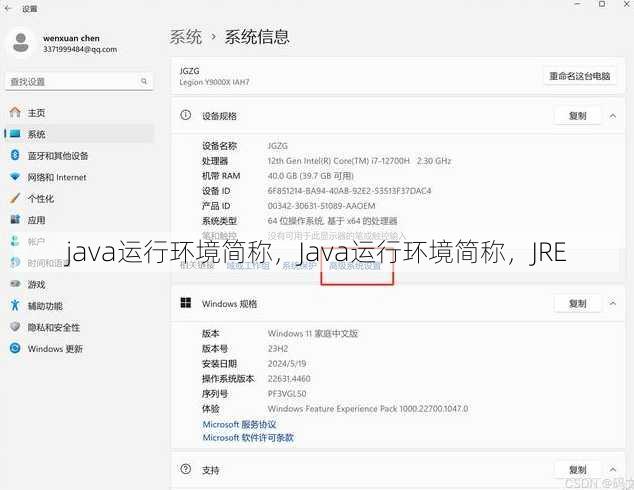
Task: Click 复制 button for 设备规格
Action: 577,116
